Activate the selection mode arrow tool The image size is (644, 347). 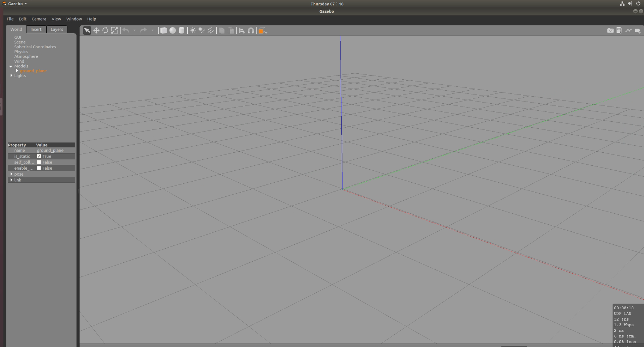click(x=87, y=31)
